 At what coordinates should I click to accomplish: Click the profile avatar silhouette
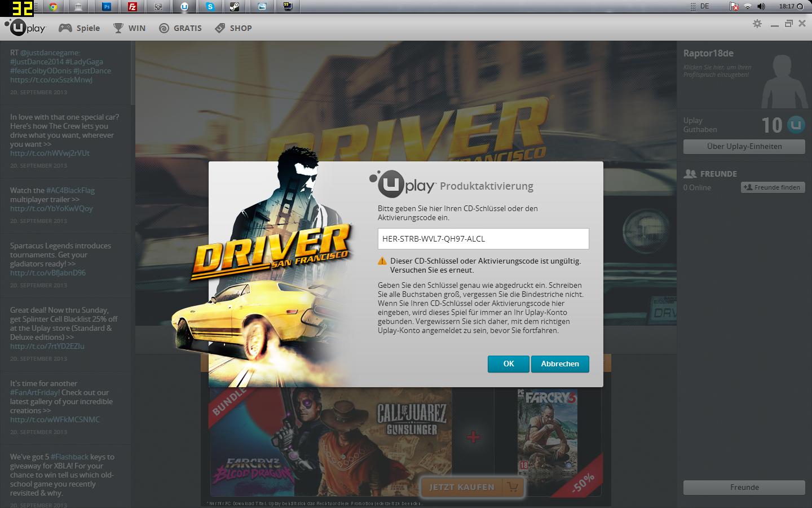[784, 81]
